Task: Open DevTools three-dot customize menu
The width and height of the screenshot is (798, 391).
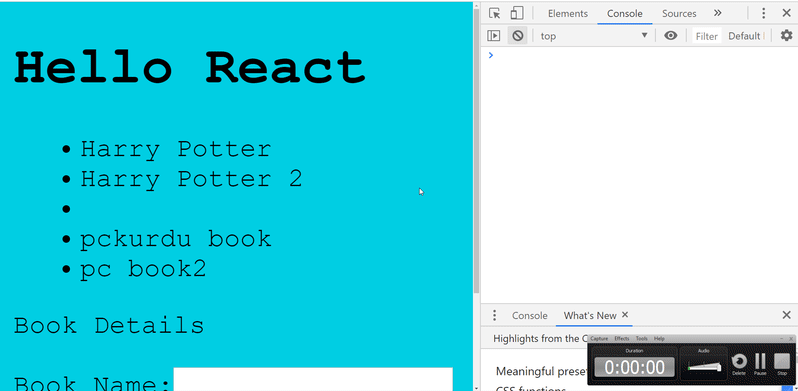Action: tap(763, 13)
